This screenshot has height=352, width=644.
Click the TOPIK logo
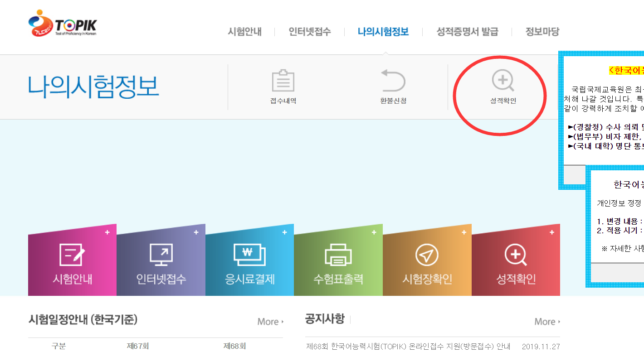pyautogui.click(x=63, y=24)
